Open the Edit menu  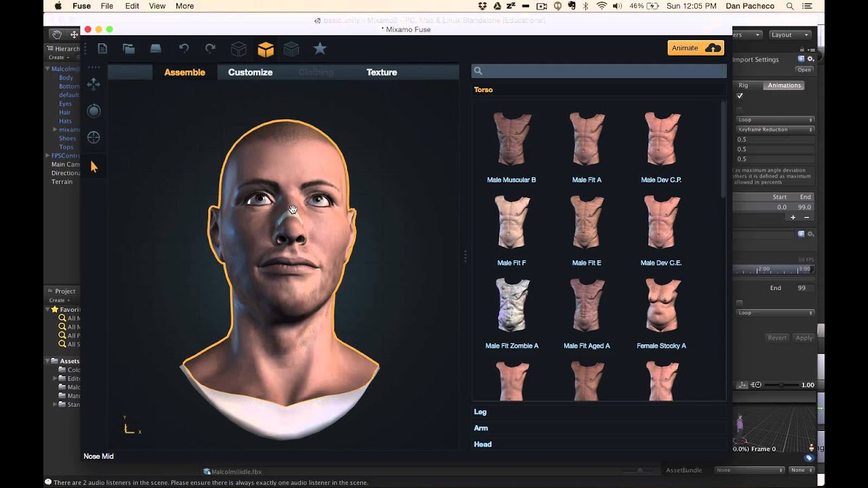pos(132,6)
